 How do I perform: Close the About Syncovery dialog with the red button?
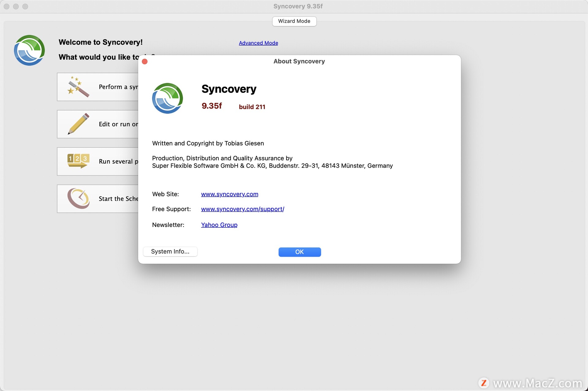coord(145,61)
